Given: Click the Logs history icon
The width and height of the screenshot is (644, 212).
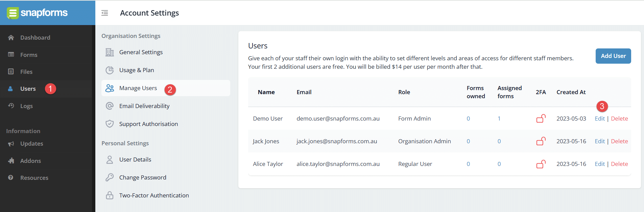Looking at the screenshot, I should 11,106.
